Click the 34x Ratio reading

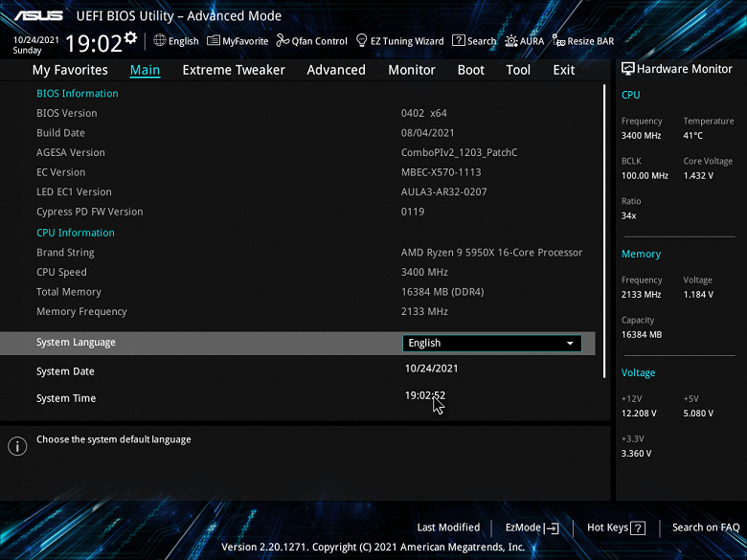click(628, 215)
